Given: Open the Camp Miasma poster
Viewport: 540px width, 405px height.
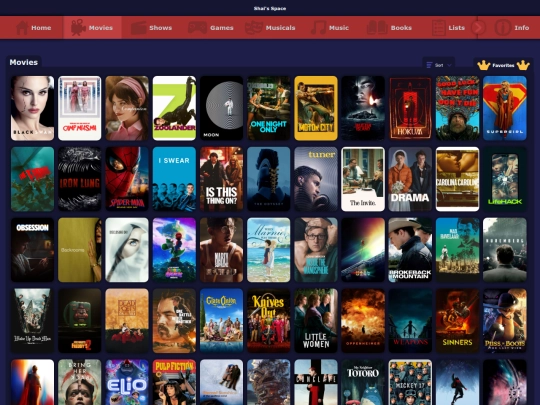Looking at the screenshot, I should [x=80, y=108].
